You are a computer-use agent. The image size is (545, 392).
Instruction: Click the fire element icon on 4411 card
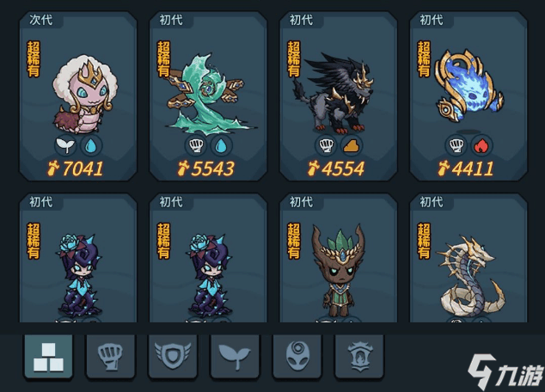tap(481, 145)
